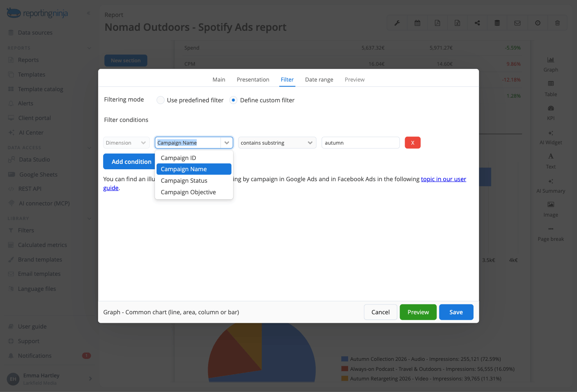
Task: Click the Add condition button
Action: [129, 162]
